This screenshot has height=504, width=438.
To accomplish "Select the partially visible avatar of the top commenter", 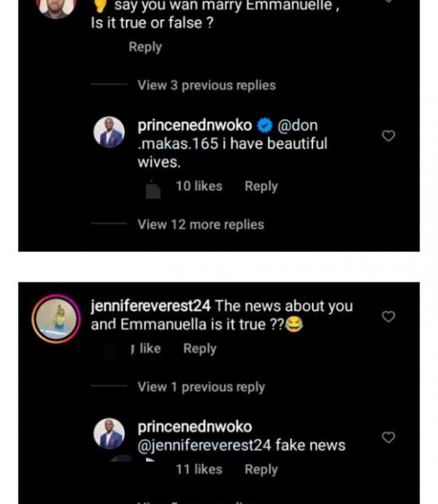I will click(x=56, y=8).
